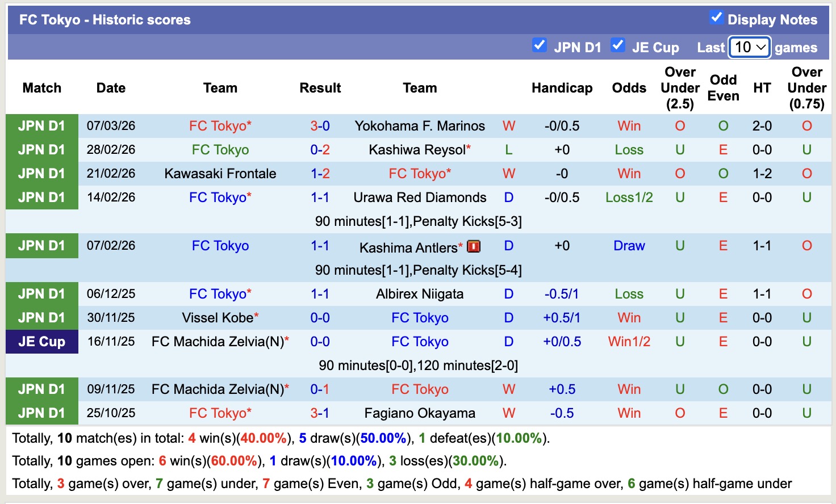The height and width of the screenshot is (504, 836).
Task: Click the Kashiwa Reysol team name
Action: click(x=417, y=149)
